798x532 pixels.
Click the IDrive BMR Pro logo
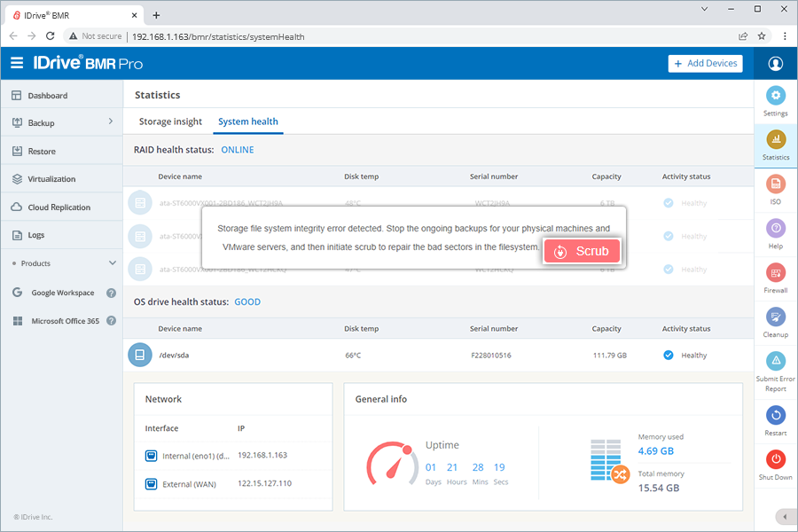point(88,63)
